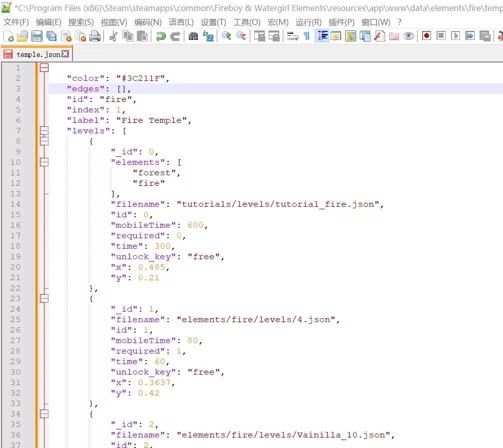Toggle the indent guide button

(x=322, y=36)
